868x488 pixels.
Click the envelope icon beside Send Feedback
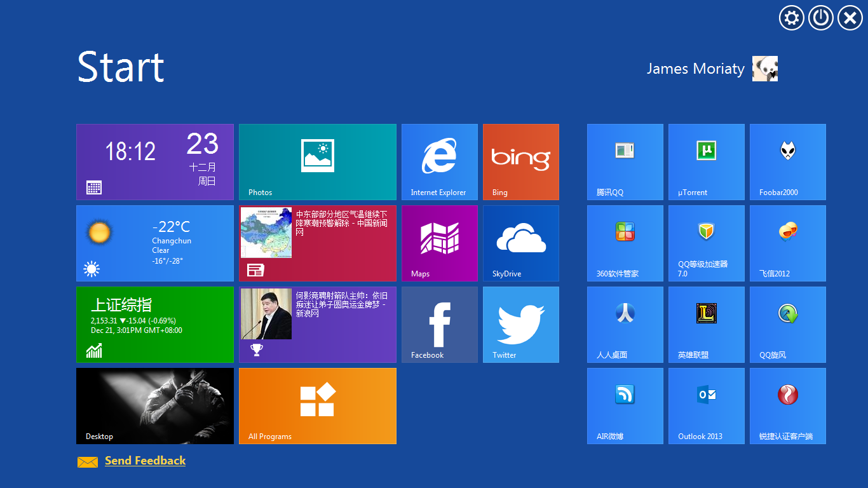[x=88, y=462]
